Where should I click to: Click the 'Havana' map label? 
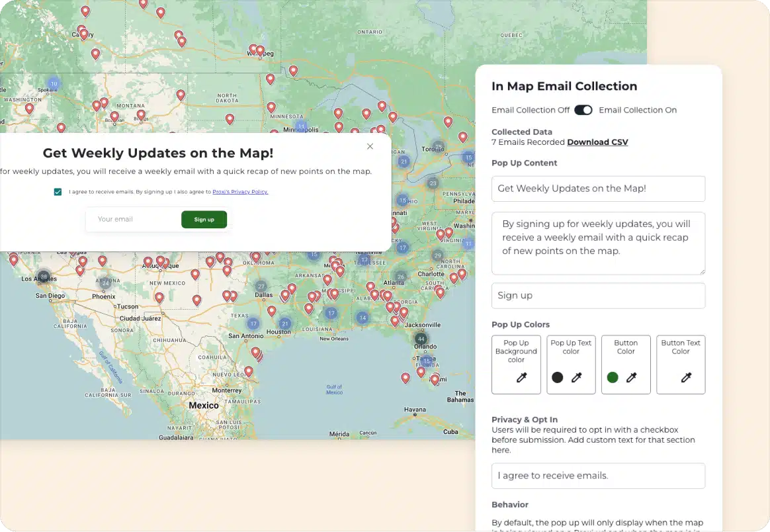point(415,409)
